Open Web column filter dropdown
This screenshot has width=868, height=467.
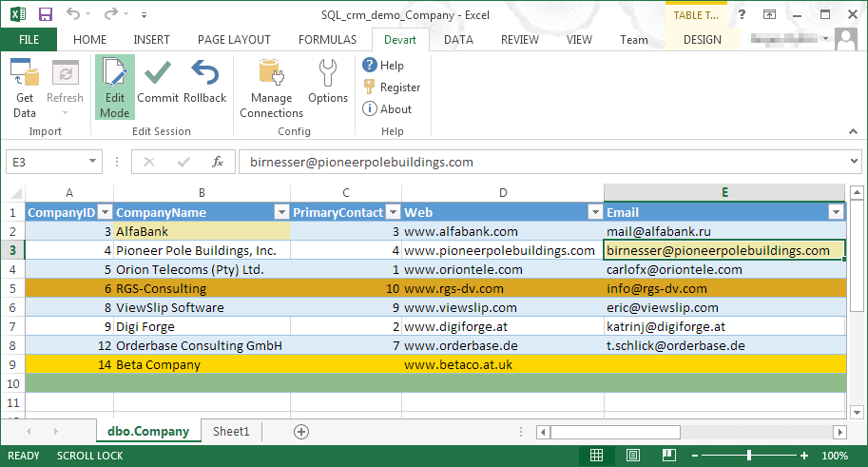click(595, 212)
